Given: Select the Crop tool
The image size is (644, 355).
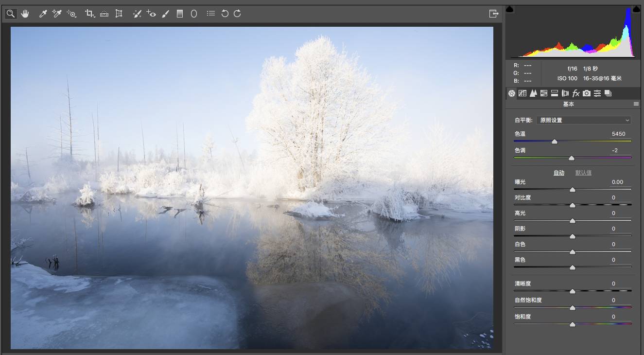Looking at the screenshot, I should 90,14.
